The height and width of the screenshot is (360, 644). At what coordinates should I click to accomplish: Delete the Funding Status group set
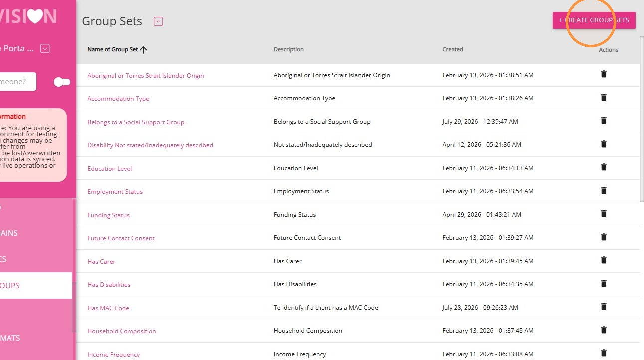pyautogui.click(x=604, y=213)
